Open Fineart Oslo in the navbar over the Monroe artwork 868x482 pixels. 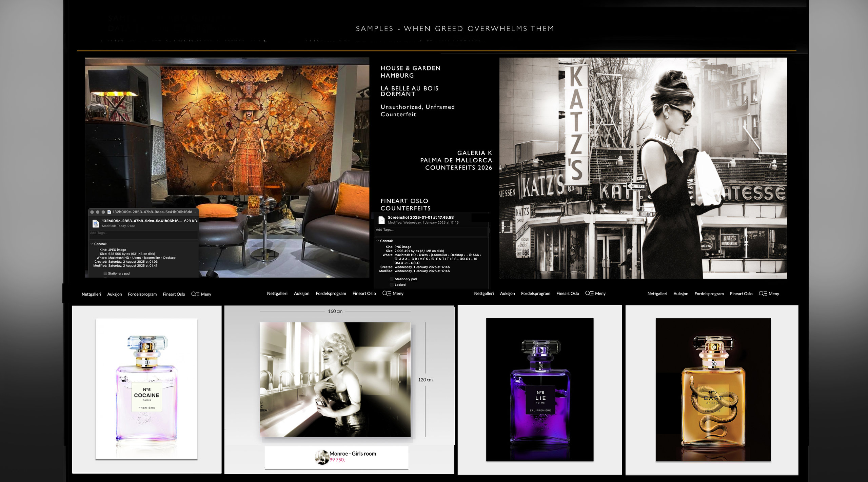coord(364,294)
